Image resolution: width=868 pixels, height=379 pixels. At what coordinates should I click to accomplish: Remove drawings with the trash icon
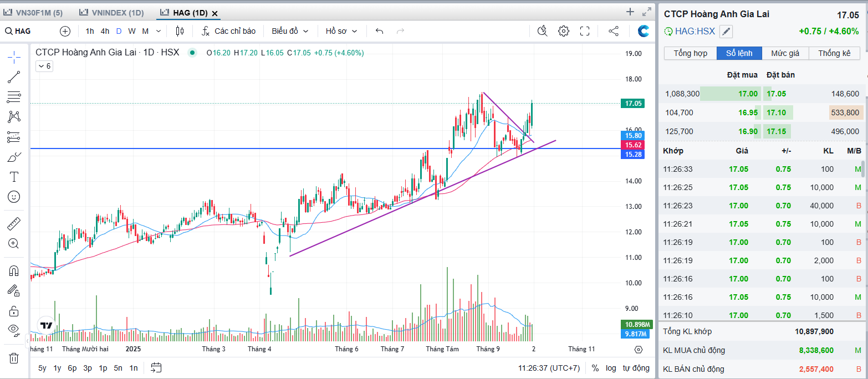click(x=14, y=358)
